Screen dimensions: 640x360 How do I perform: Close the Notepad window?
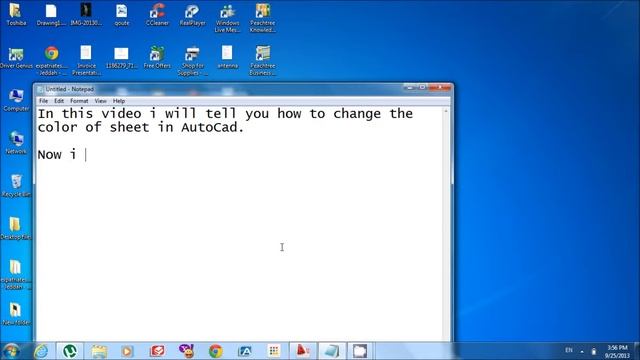point(440,87)
